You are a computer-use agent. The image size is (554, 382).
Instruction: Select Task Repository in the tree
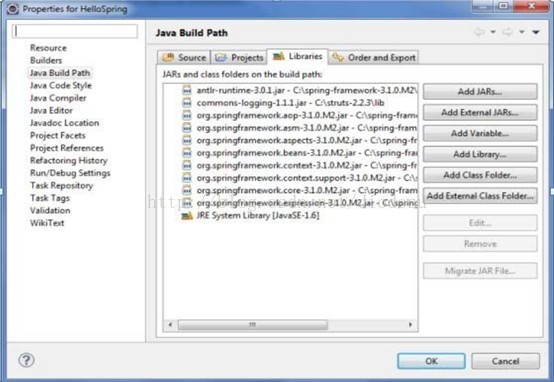(61, 186)
